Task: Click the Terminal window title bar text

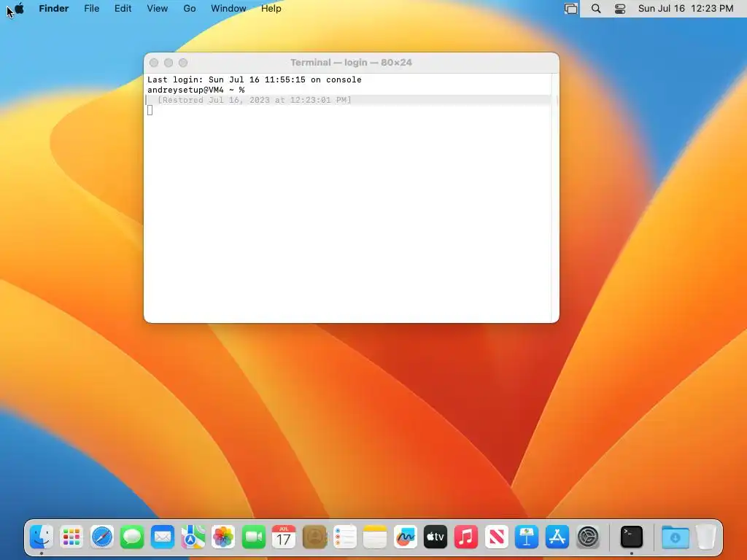Action: (x=351, y=63)
